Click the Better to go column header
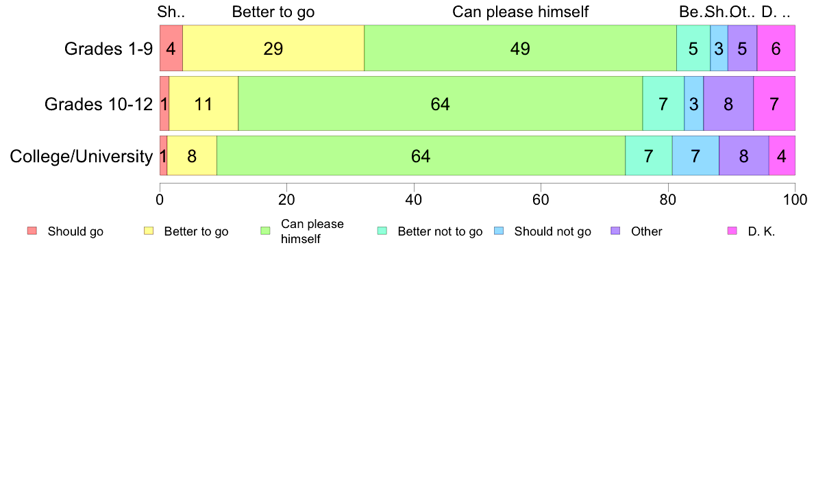 (273, 12)
